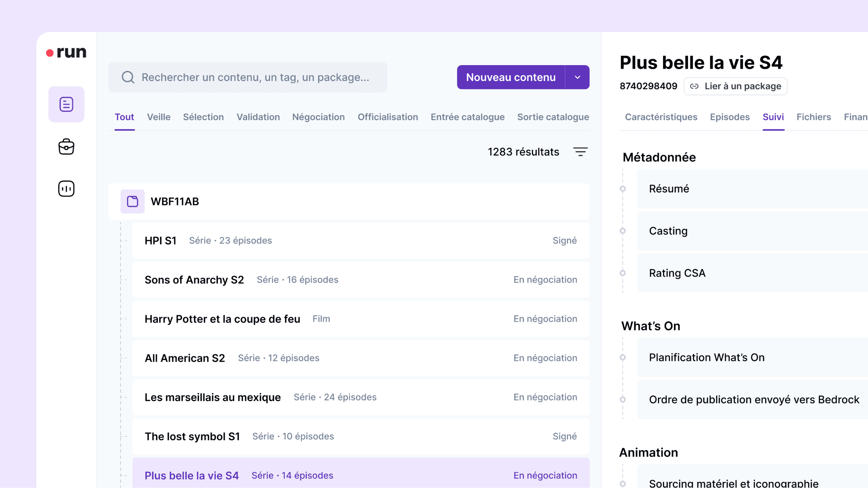
Task: Click the run logo
Action: [x=66, y=52]
